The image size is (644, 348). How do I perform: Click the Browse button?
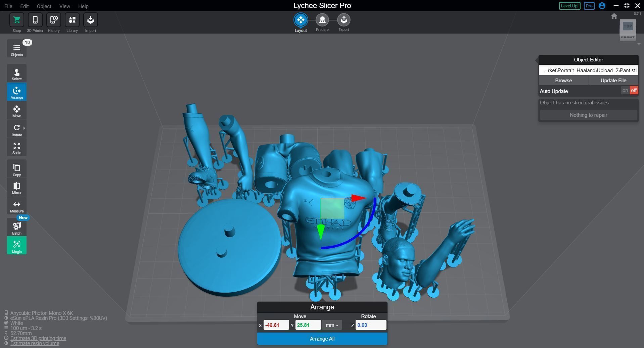(563, 81)
